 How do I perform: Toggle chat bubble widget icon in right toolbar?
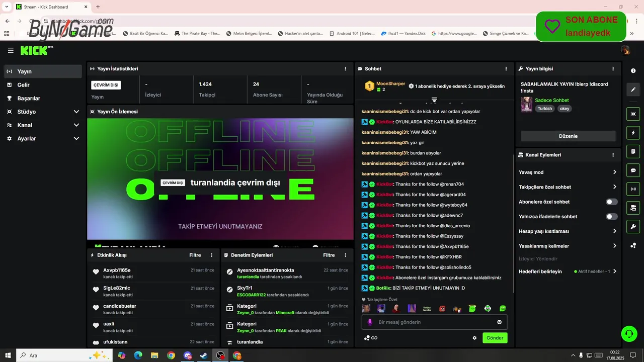tap(633, 170)
